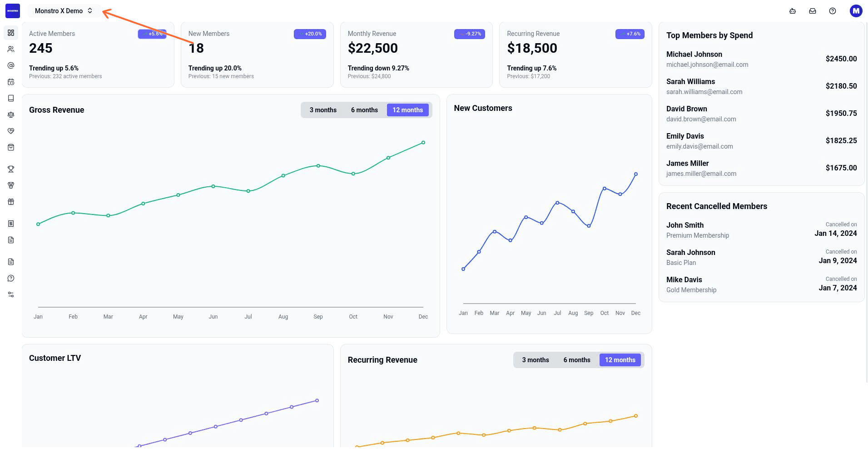Open the sliders settings icon in sidebar
868x449 pixels.
tap(11, 294)
